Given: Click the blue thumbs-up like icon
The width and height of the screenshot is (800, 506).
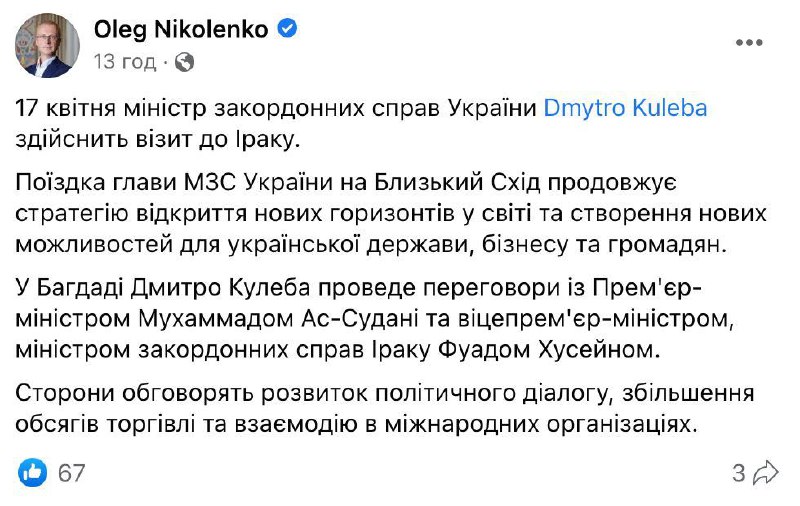Looking at the screenshot, I should click(x=33, y=472).
